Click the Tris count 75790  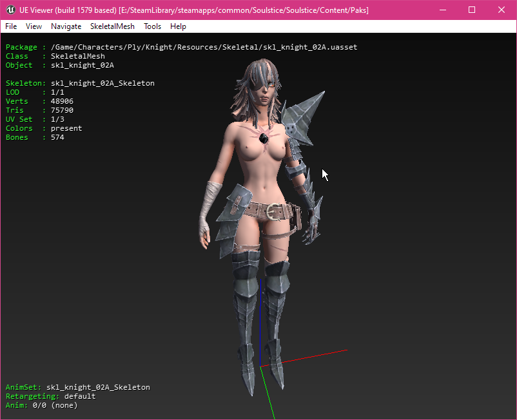pyautogui.click(x=62, y=110)
